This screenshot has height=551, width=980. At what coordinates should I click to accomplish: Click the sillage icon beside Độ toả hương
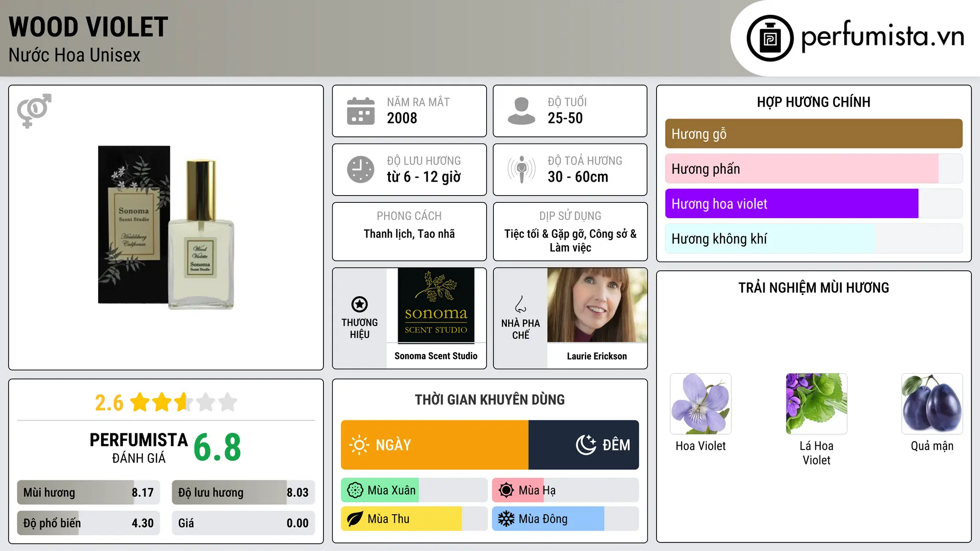[x=522, y=169]
